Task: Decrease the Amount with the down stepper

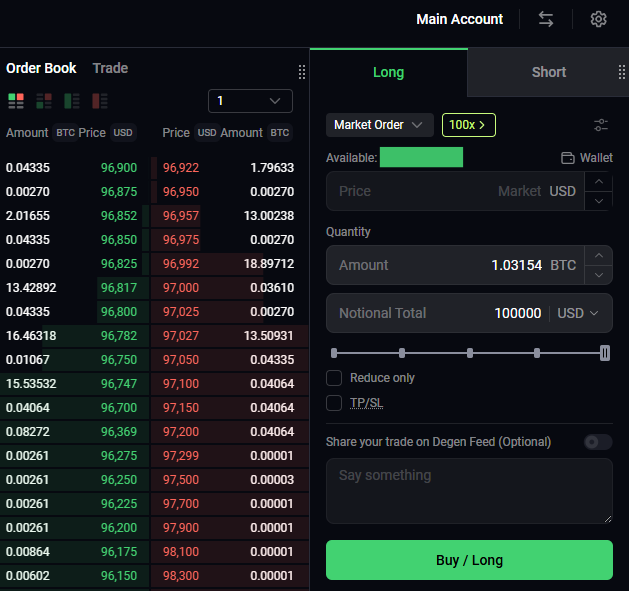Action: point(599,275)
